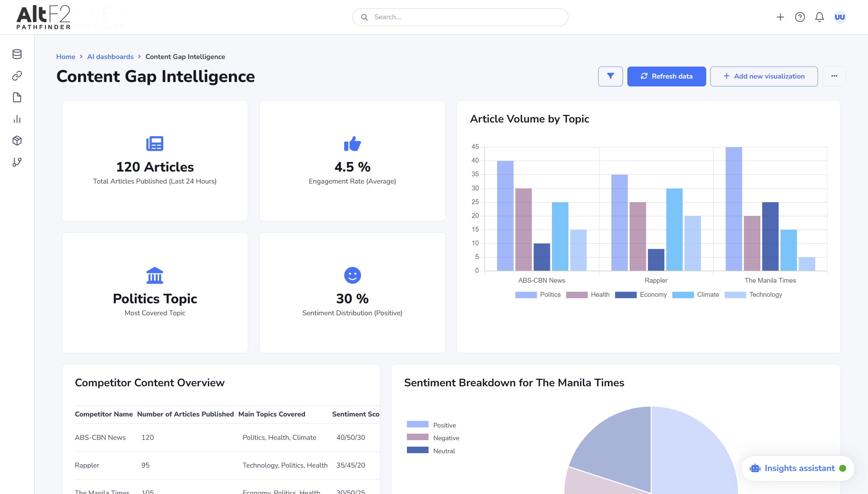The height and width of the screenshot is (494, 868).
Task: Open the notifications bell
Action: coord(819,17)
